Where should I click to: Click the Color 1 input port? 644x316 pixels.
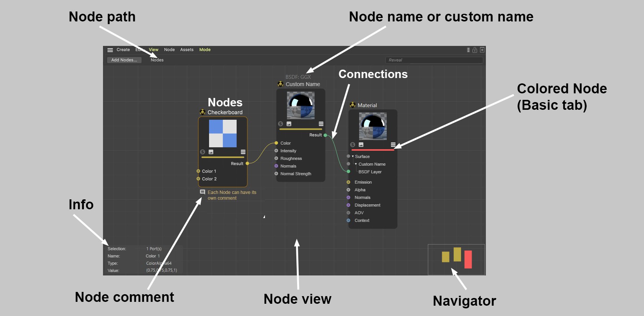[x=198, y=171]
